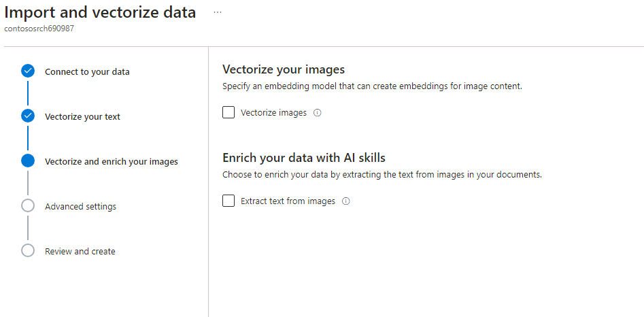Go to the Vectorize your text step
The width and height of the screenshot is (644, 317).
pos(82,116)
